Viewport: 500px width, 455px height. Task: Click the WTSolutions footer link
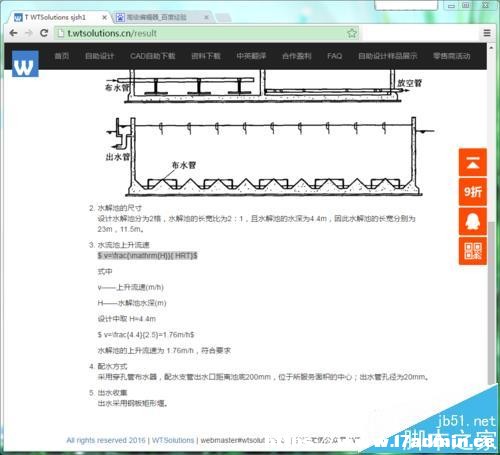point(173,440)
